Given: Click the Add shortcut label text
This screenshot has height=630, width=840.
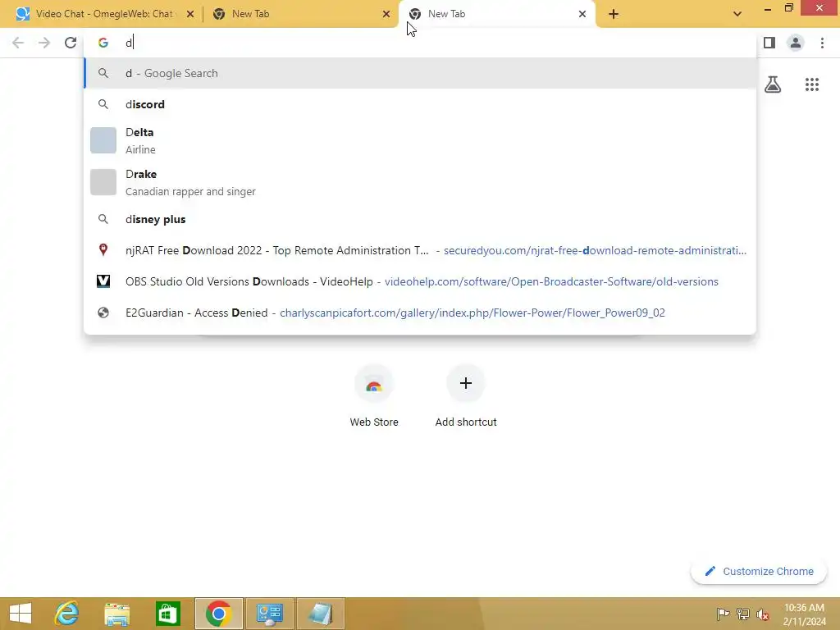Looking at the screenshot, I should pyautogui.click(x=466, y=422).
